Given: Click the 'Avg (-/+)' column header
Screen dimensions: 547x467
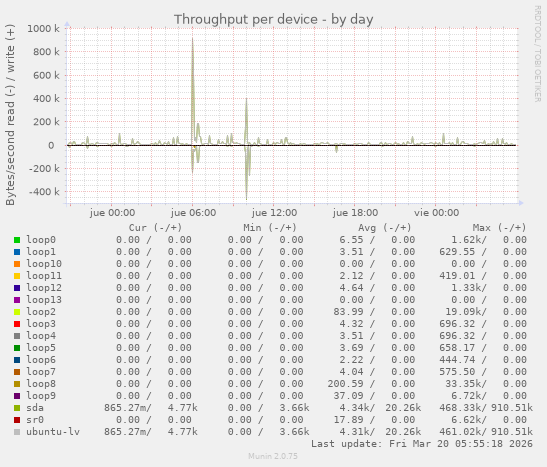Looking at the screenshot, I should 384,228.
